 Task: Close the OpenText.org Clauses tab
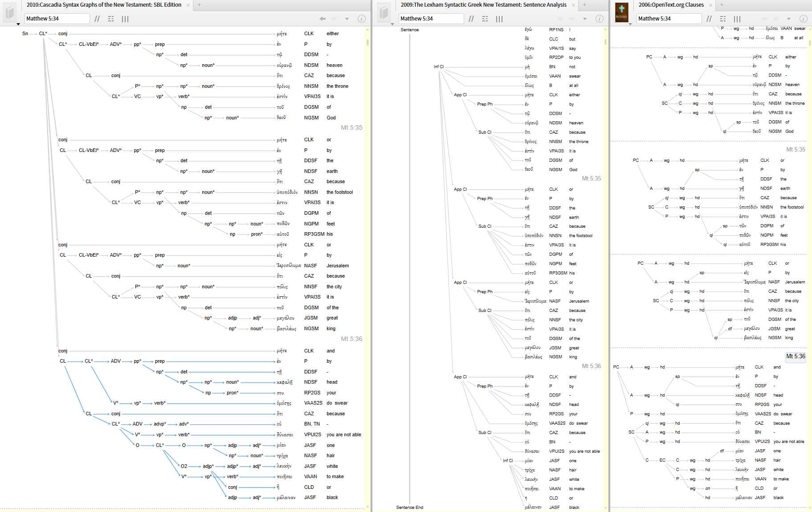coord(710,5)
